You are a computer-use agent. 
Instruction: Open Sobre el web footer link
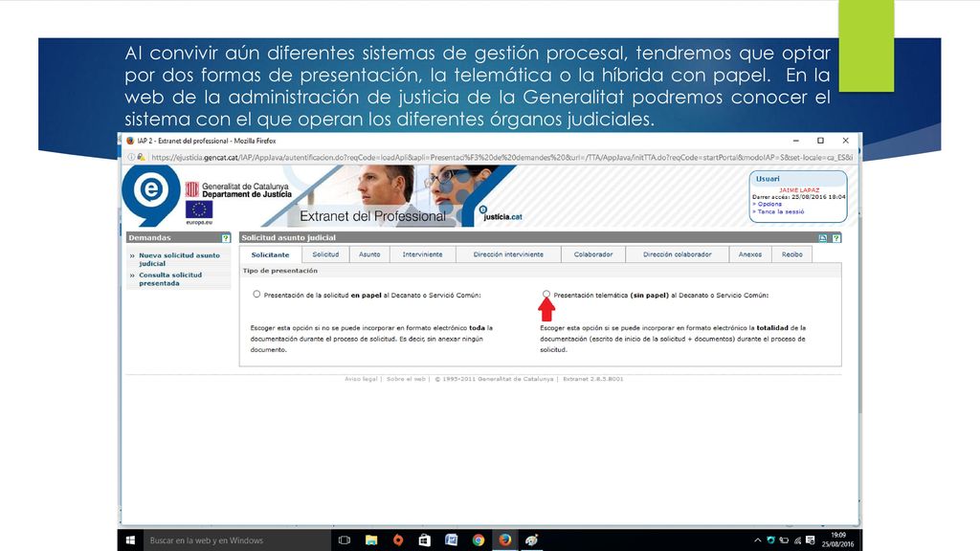(406, 379)
